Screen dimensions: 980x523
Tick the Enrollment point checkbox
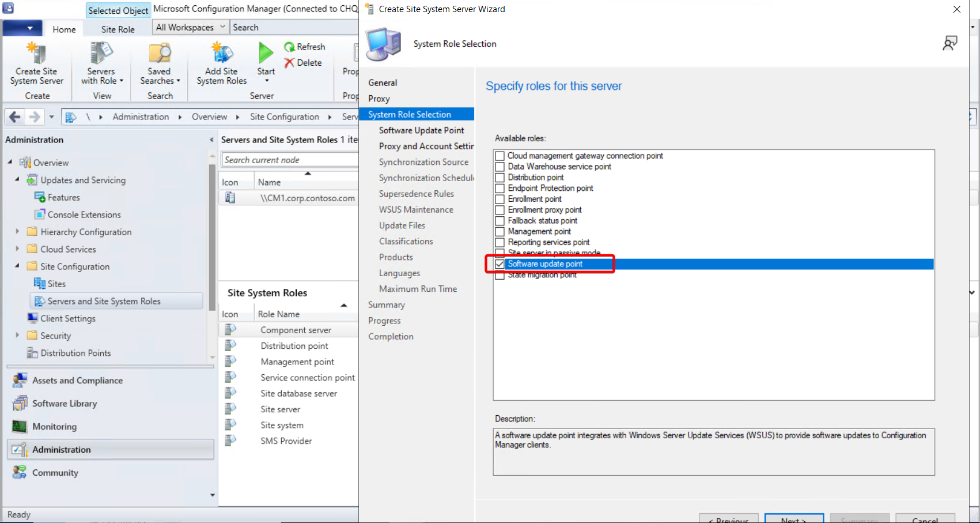pyautogui.click(x=500, y=199)
